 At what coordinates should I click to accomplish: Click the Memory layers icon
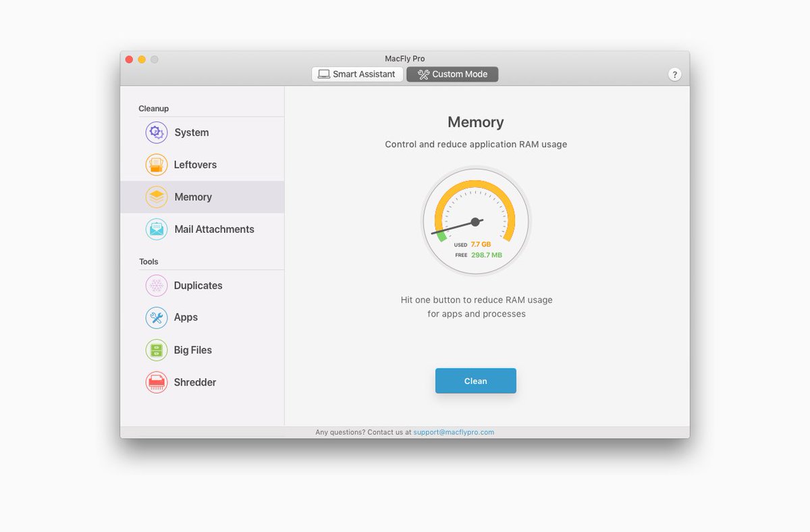coord(157,197)
